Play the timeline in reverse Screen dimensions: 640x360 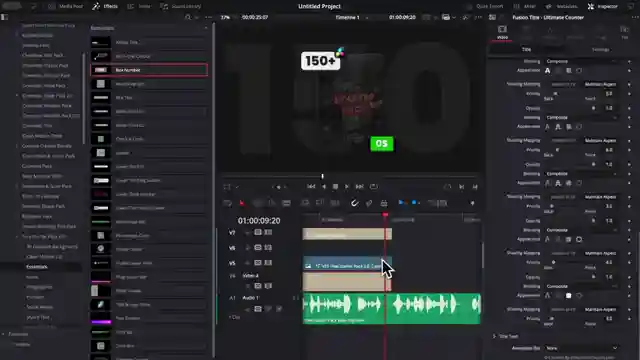coord(324,187)
